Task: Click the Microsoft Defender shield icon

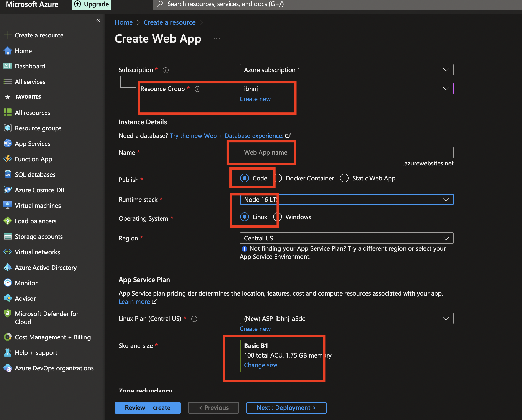Action: point(8,314)
